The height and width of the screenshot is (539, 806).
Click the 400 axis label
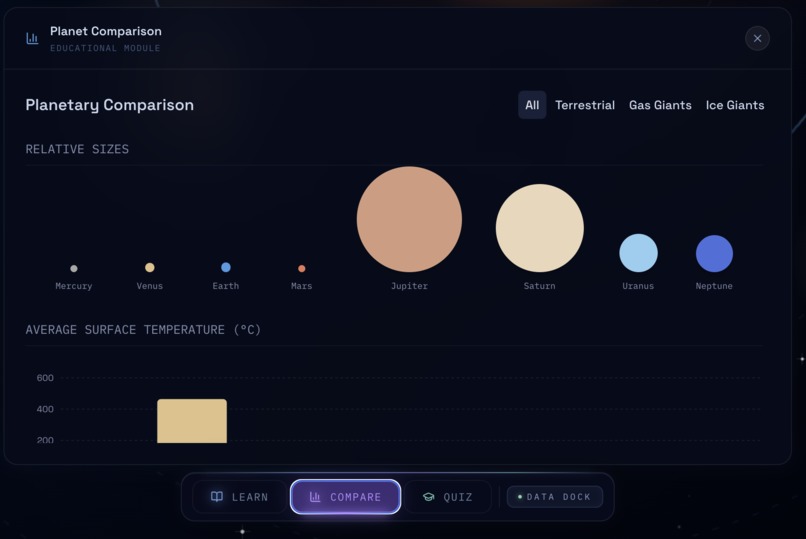tap(45, 409)
